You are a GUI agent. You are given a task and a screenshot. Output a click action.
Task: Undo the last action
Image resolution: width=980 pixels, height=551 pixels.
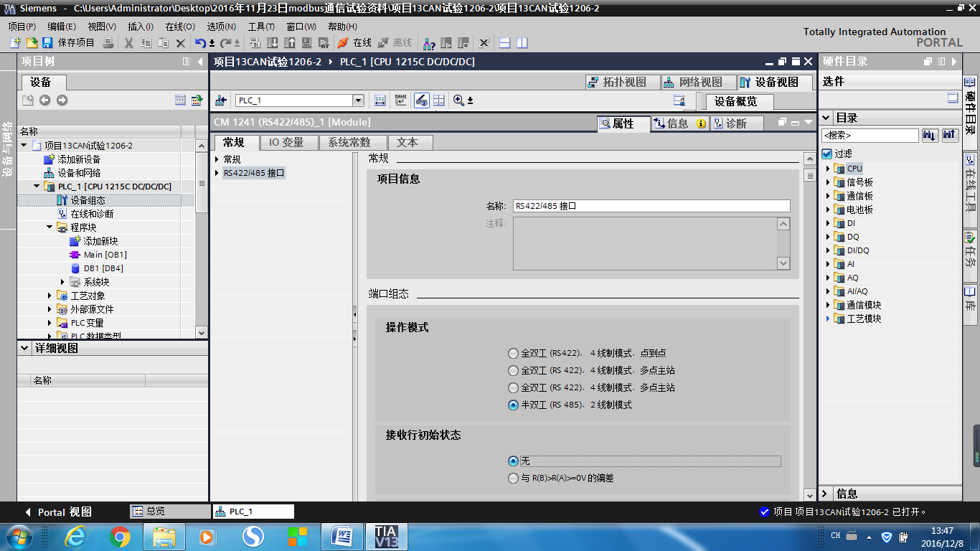point(200,43)
